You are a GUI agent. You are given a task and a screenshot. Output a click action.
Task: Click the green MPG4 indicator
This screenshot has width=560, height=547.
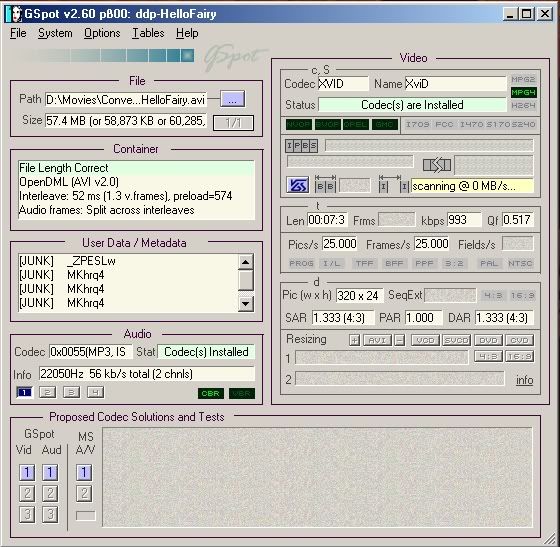[523, 92]
